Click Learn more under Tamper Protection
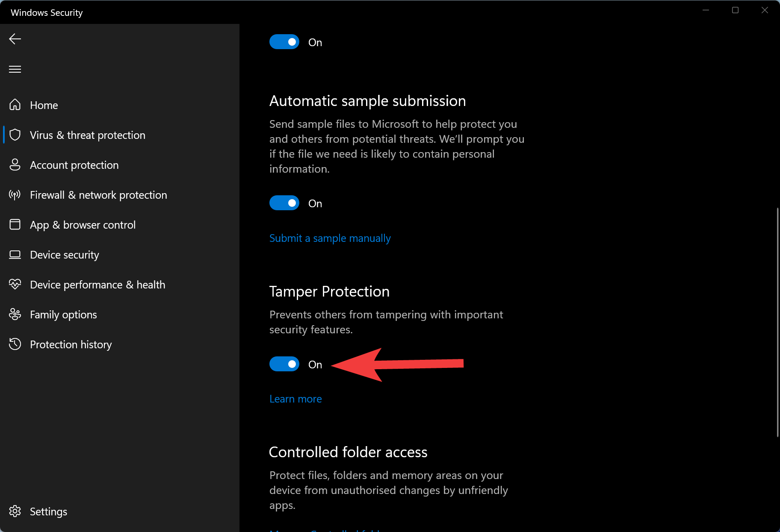The width and height of the screenshot is (780, 532). pos(295,399)
